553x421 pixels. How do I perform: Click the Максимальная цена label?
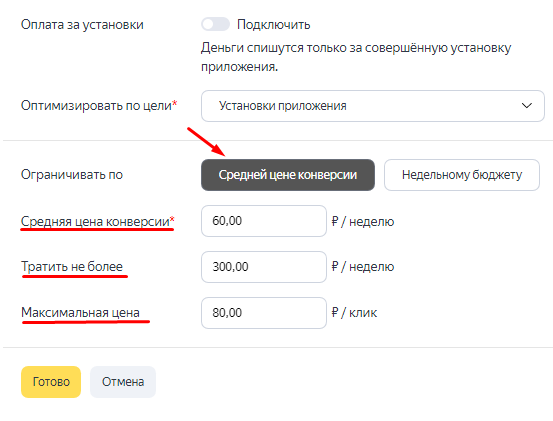(x=80, y=312)
